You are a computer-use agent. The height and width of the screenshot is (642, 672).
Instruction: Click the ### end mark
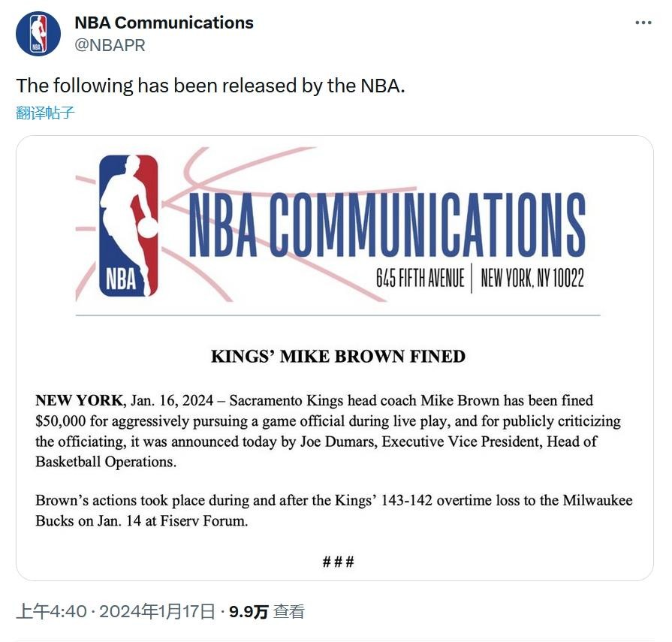[338, 562]
